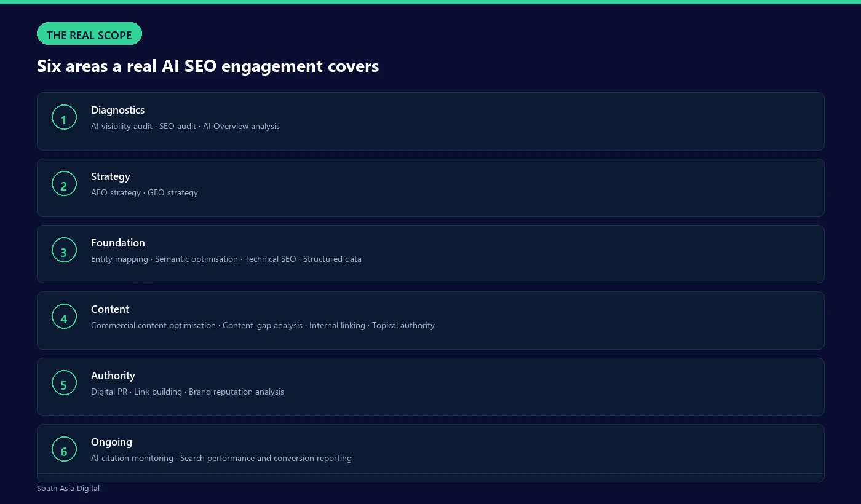The width and height of the screenshot is (861, 504).
Task: Click the number 2 circle icon
Action: (x=64, y=184)
